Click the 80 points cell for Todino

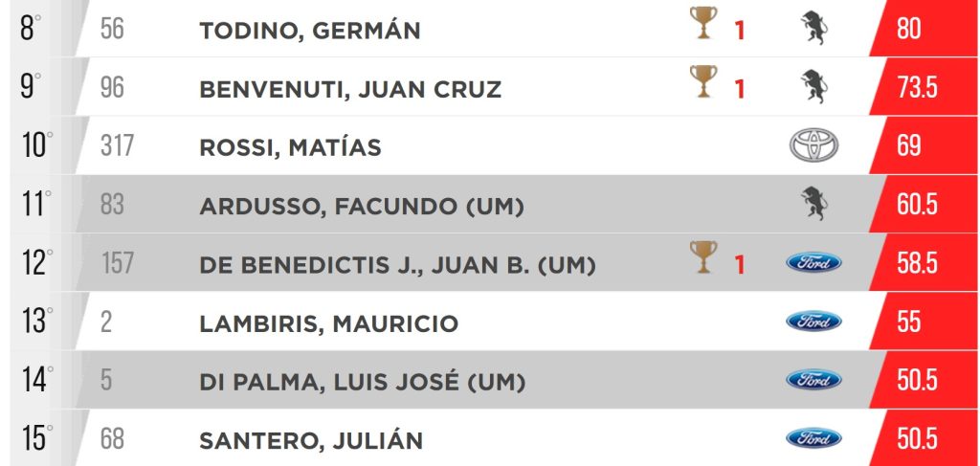(924, 29)
